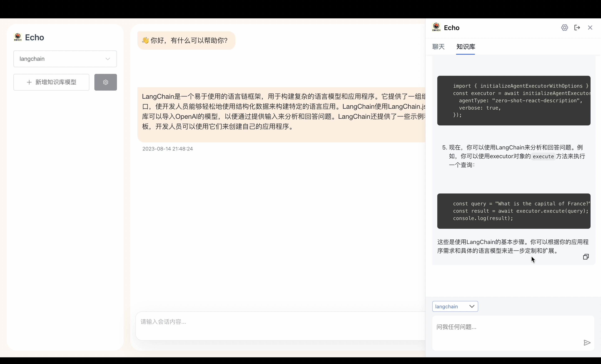Click the code block with initializeAgentExecutorWithOptions import
Viewport: 601px width, 364px height.
(x=514, y=100)
